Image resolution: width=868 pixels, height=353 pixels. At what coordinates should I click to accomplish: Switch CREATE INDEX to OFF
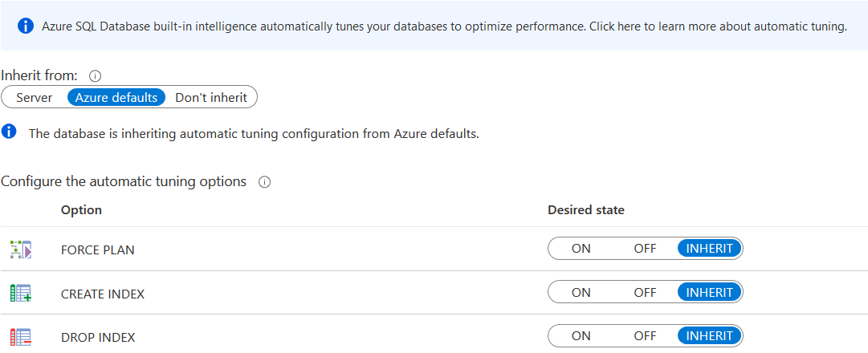point(645,293)
